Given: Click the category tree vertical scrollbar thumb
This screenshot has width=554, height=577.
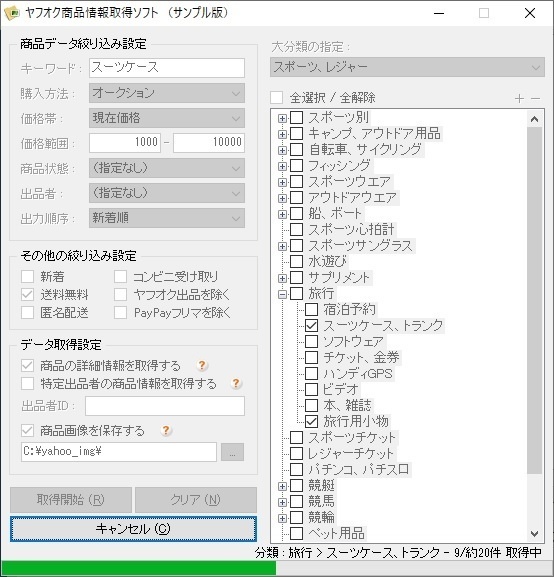Looking at the screenshot, I should pyautogui.click(x=534, y=300).
